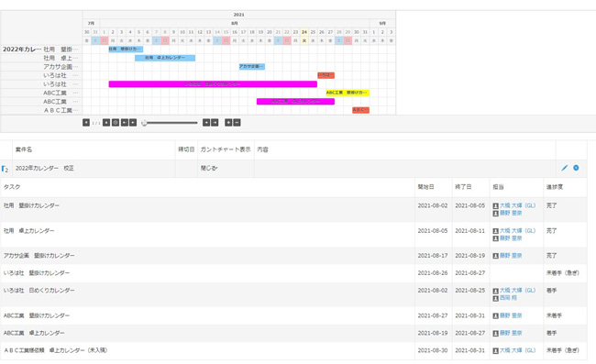The height and width of the screenshot is (364, 596).
Task: Click the magenta ABC工業 卓上カレンダー bar
Action: pyautogui.click(x=295, y=102)
